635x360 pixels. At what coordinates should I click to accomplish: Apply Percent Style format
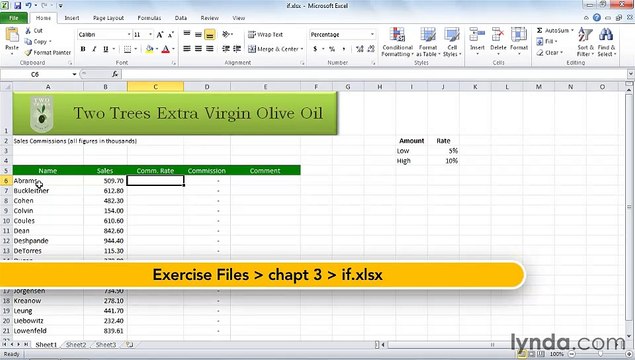click(332, 49)
